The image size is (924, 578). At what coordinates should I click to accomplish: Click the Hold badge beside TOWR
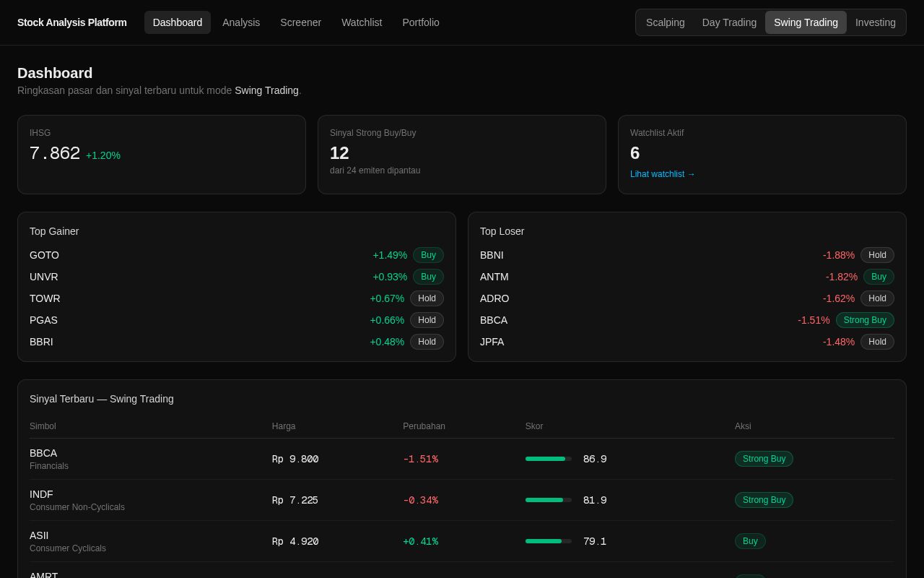click(427, 298)
